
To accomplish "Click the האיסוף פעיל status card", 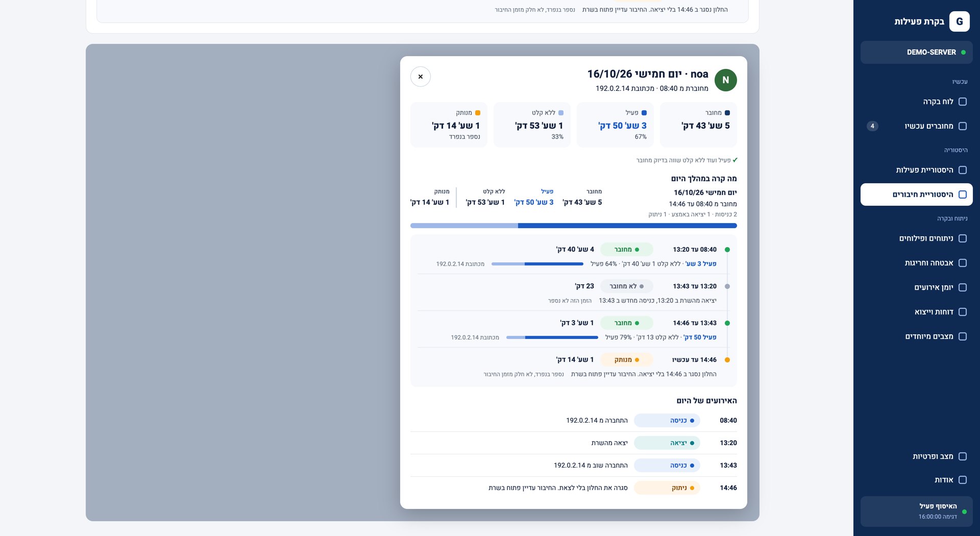I will coord(916,511).
